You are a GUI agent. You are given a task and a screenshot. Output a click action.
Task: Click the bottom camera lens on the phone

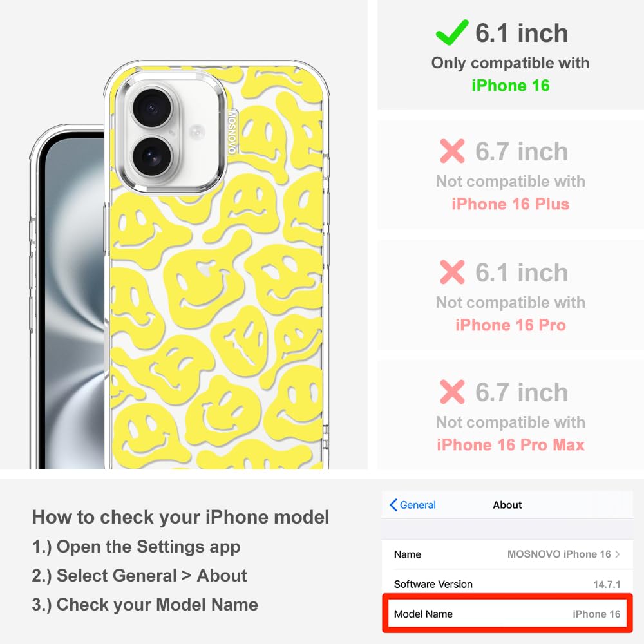tap(151, 157)
